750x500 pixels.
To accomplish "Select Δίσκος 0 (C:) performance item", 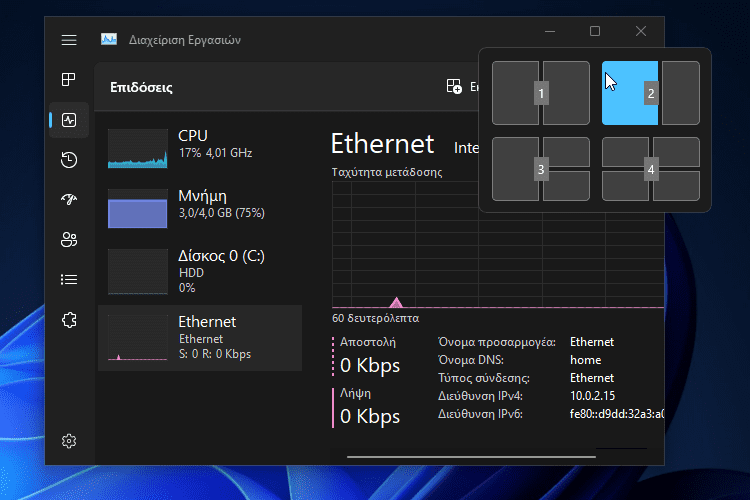I will (x=200, y=270).
